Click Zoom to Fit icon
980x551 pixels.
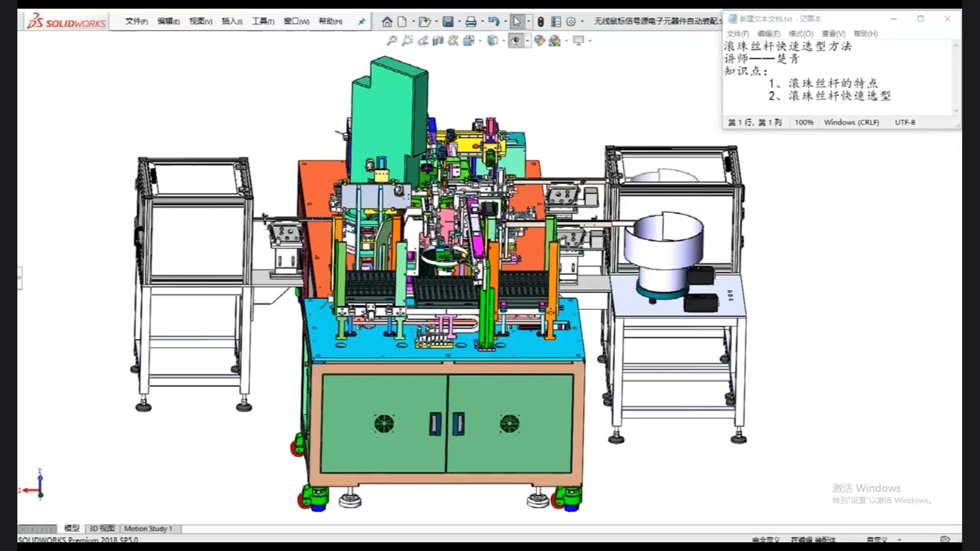click(391, 40)
